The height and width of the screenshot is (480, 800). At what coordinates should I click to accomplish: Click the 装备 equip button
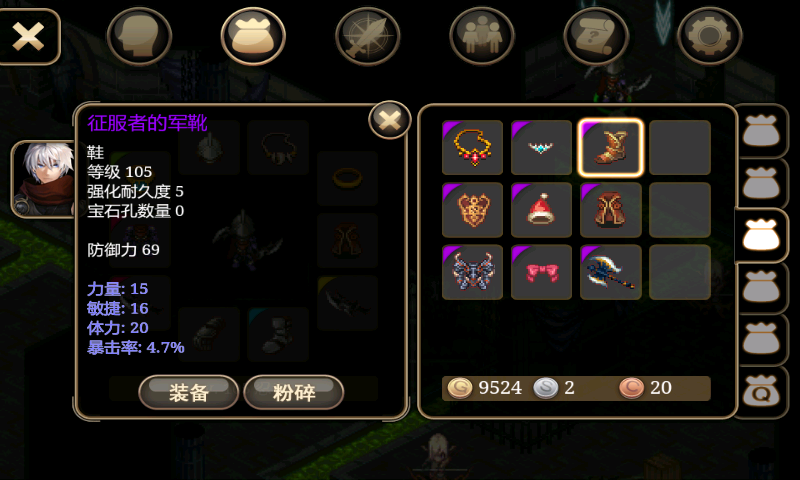(189, 392)
